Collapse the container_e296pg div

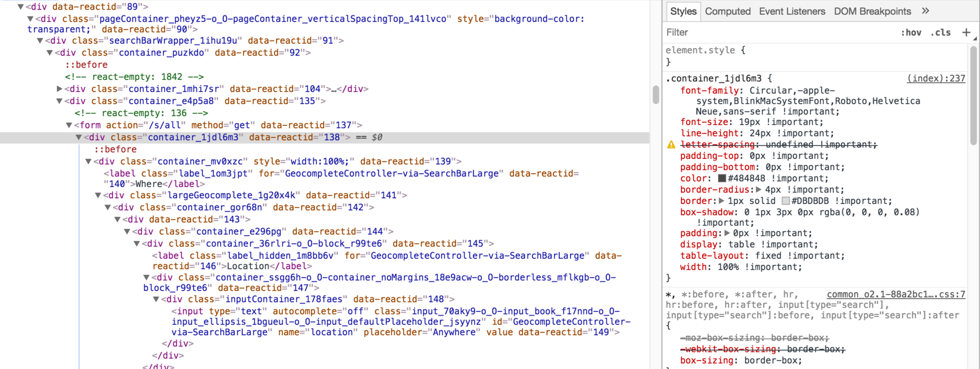pos(127,232)
